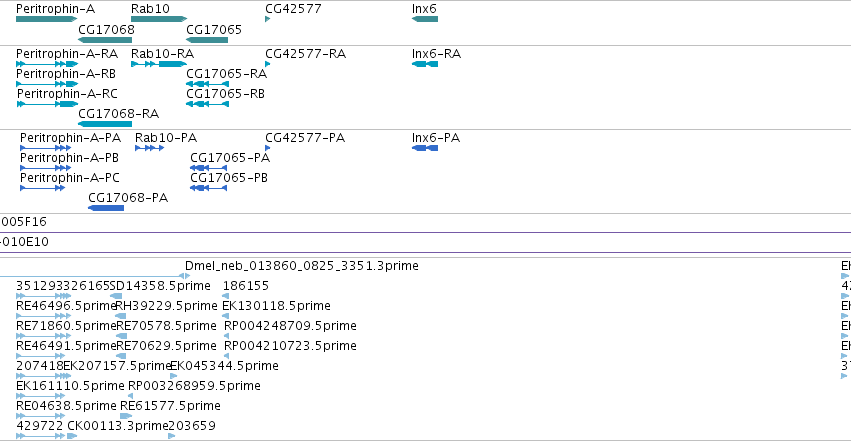851x441 pixels.
Task: Click teal gene bar under Rab10 label
Action: (x=159, y=19)
